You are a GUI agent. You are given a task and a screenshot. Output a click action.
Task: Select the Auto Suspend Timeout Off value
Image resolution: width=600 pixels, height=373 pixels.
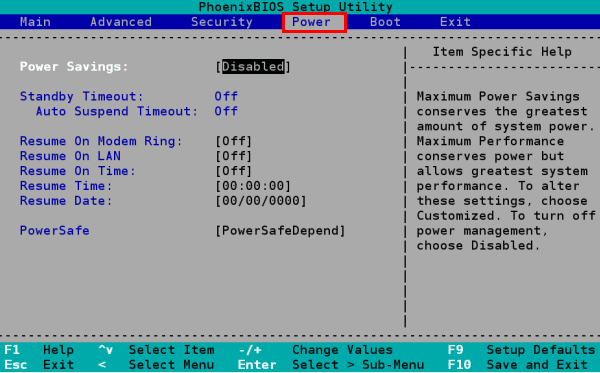point(226,111)
